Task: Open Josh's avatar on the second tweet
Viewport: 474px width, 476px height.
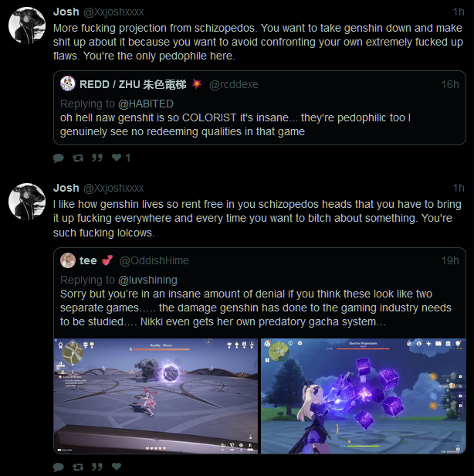Action: [x=27, y=202]
